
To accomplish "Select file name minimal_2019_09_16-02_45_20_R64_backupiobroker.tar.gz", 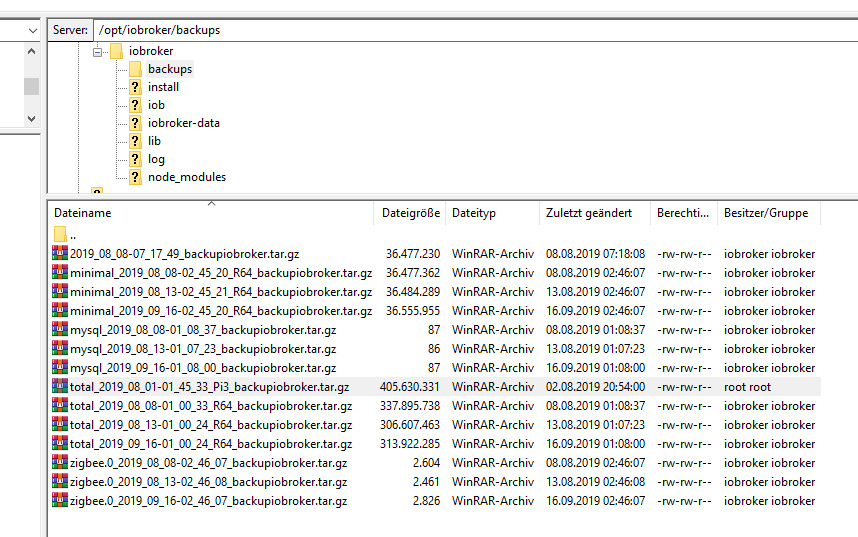I will [221, 311].
